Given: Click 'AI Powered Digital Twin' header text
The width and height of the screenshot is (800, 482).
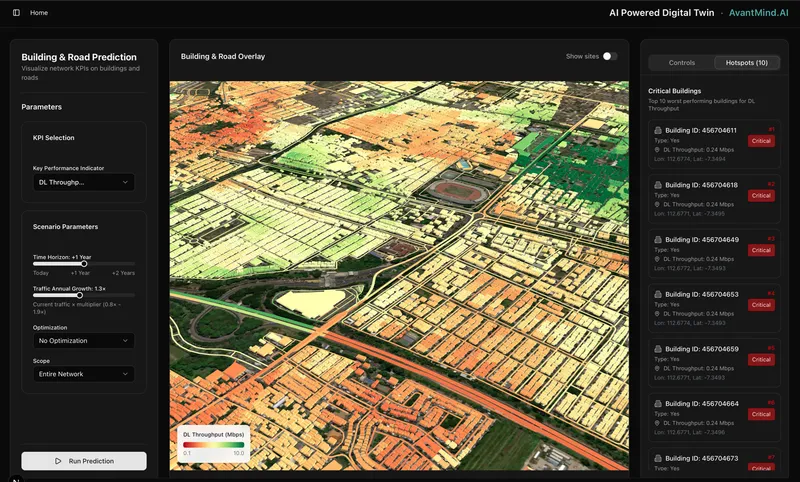Looking at the screenshot, I should coord(662,13).
